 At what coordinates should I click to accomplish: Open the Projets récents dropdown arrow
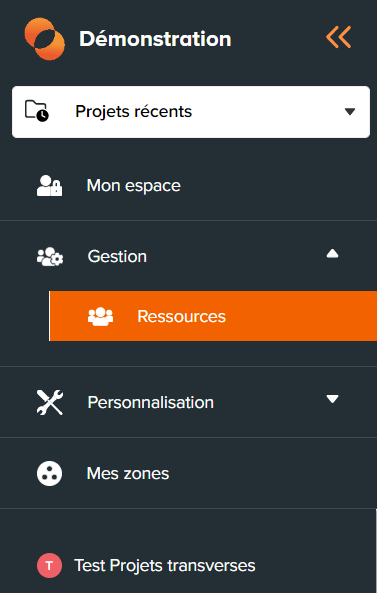click(x=350, y=112)
